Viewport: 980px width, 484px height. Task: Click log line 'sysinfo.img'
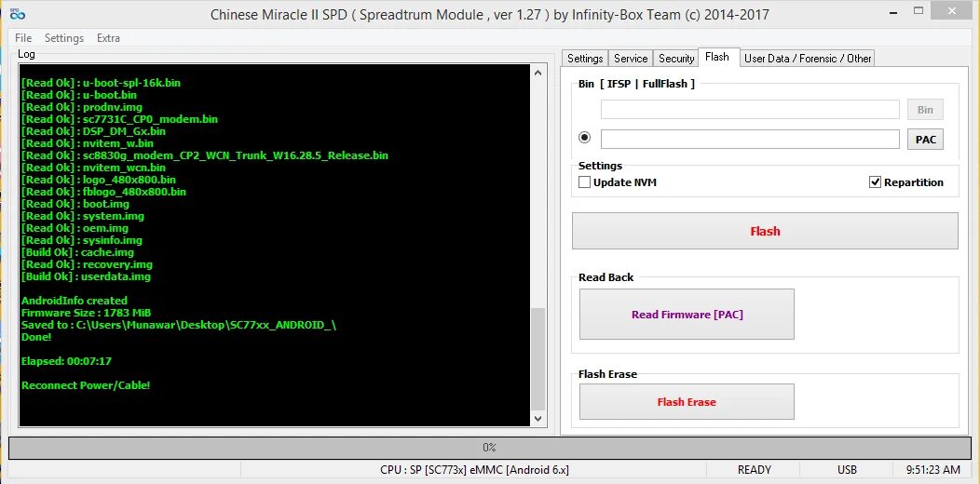tap(81, 240)
